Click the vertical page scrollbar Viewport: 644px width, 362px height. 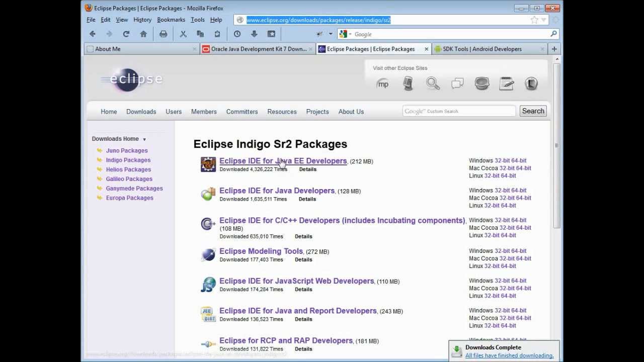(x=556, y=146)
